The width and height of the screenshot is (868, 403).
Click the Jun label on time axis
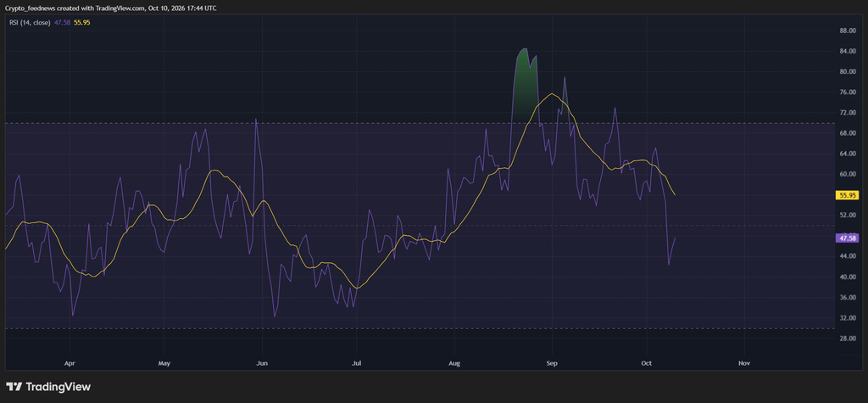coord(263,364)
